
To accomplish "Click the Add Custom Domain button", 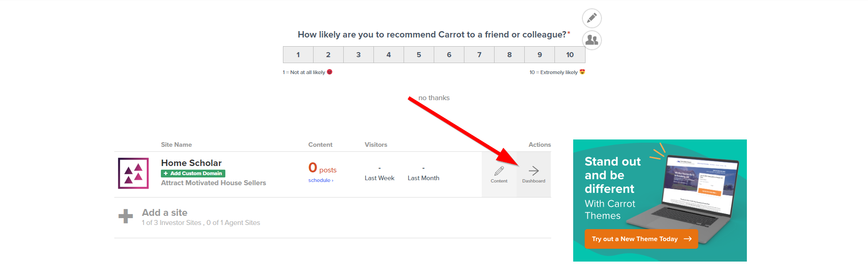I will [x=193, y=173].
